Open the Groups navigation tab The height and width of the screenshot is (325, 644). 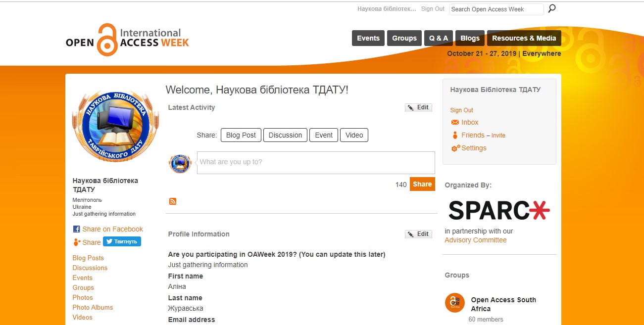(x=404, y=38)
